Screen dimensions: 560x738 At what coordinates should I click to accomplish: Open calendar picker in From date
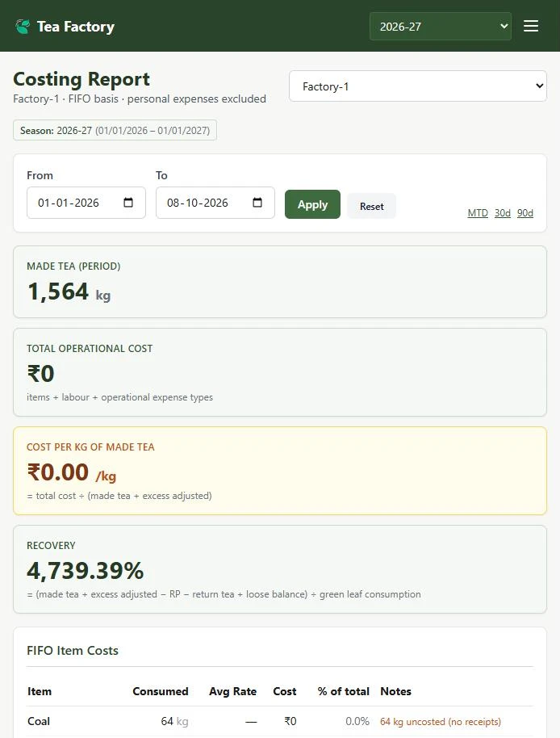tap(127, 203)
